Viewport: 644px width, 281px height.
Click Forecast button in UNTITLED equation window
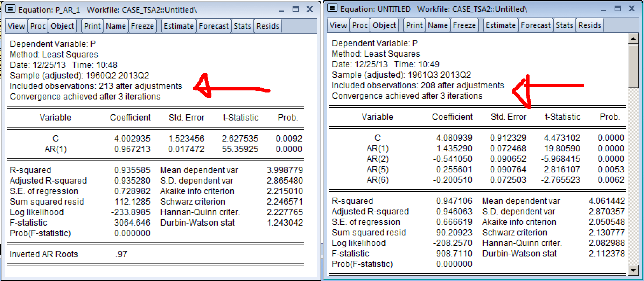click(x=536, y=25)
